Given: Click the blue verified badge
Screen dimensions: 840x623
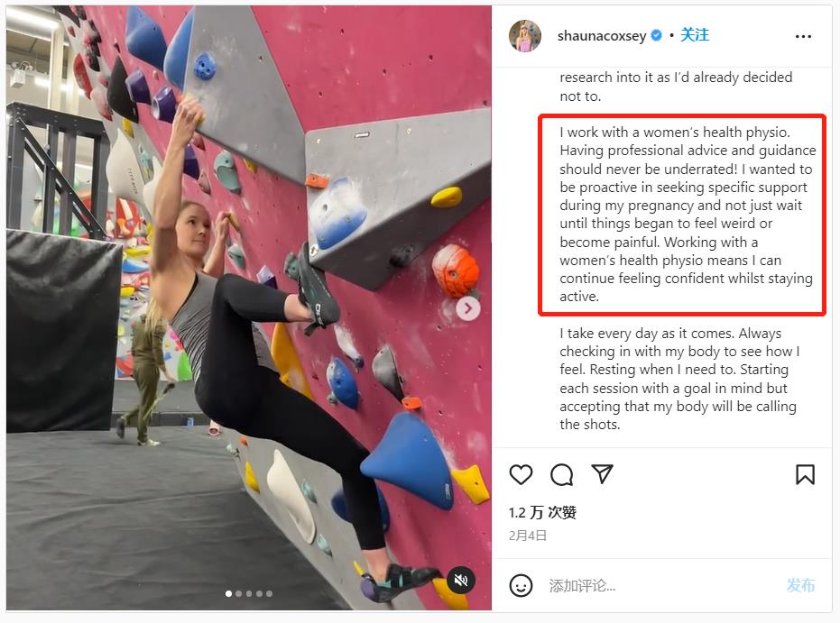Looking at the screenshot, I should point(656,35).
